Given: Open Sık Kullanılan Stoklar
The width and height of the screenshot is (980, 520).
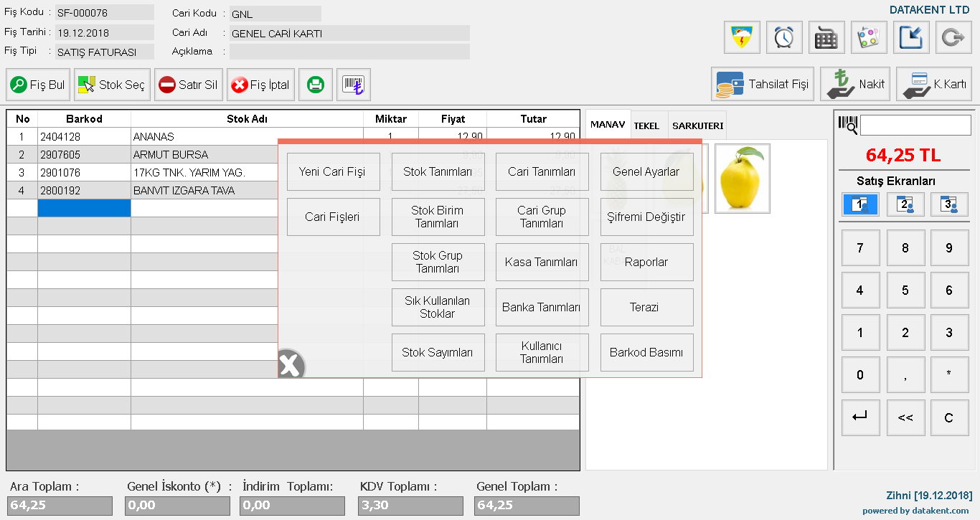Looking at the screenshot, I should [x=438, y=307].
